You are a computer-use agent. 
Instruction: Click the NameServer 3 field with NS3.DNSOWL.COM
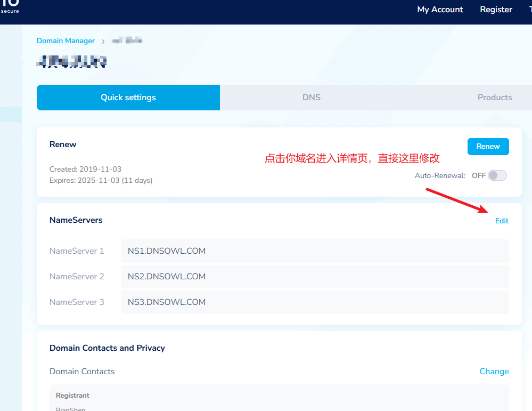coord(315,302)
